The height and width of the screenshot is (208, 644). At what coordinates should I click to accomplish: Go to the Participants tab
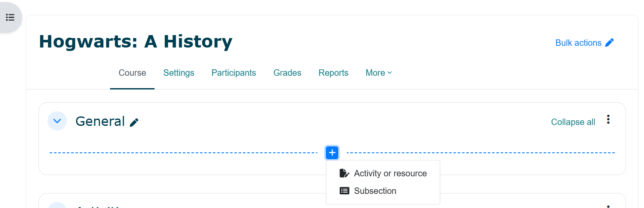234,73
